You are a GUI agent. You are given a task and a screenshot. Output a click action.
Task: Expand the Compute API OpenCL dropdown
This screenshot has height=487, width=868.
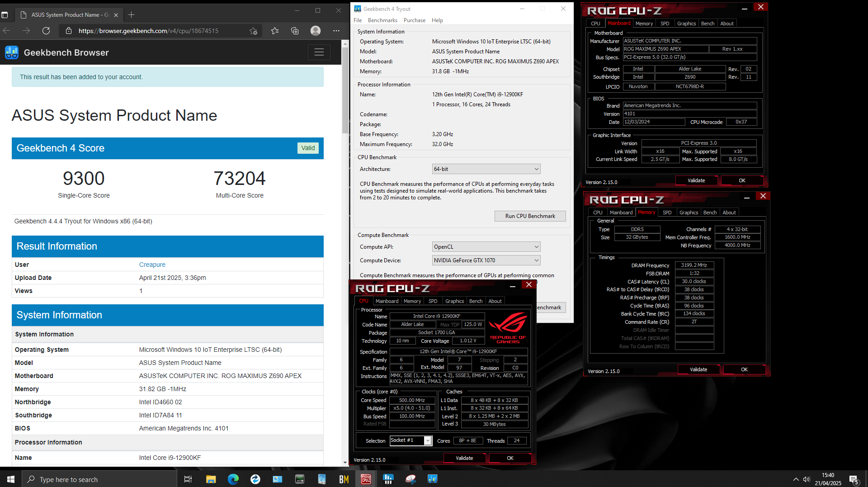tap(486, 247)
